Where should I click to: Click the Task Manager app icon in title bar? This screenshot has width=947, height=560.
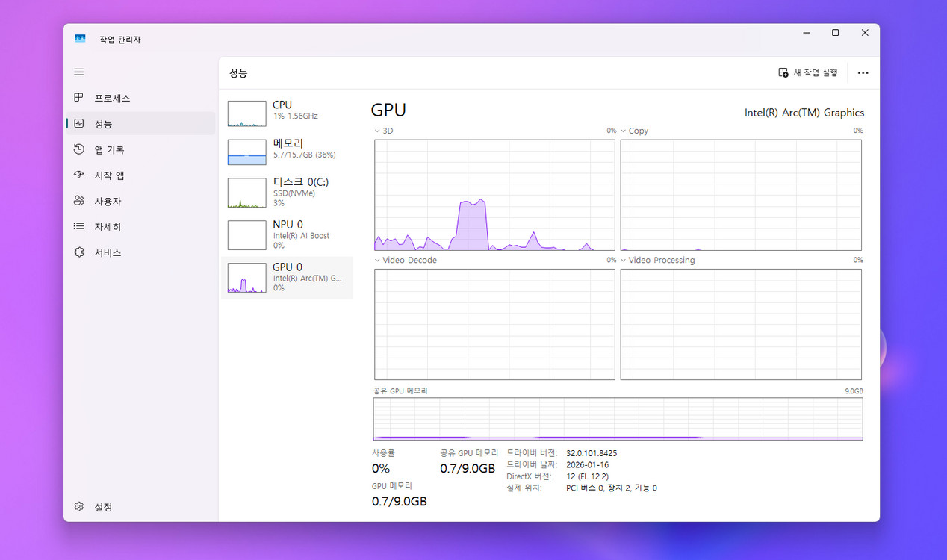click(x=81, y=39)
